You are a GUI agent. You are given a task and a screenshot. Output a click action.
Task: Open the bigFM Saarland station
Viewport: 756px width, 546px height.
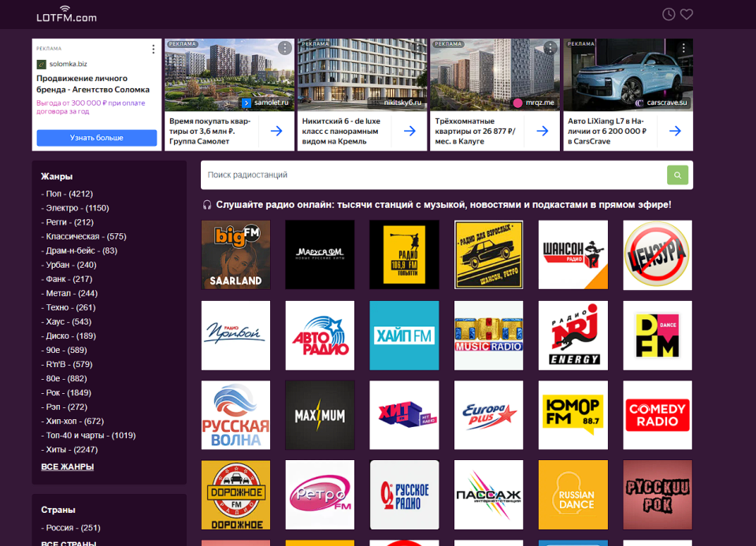point(235,255)
